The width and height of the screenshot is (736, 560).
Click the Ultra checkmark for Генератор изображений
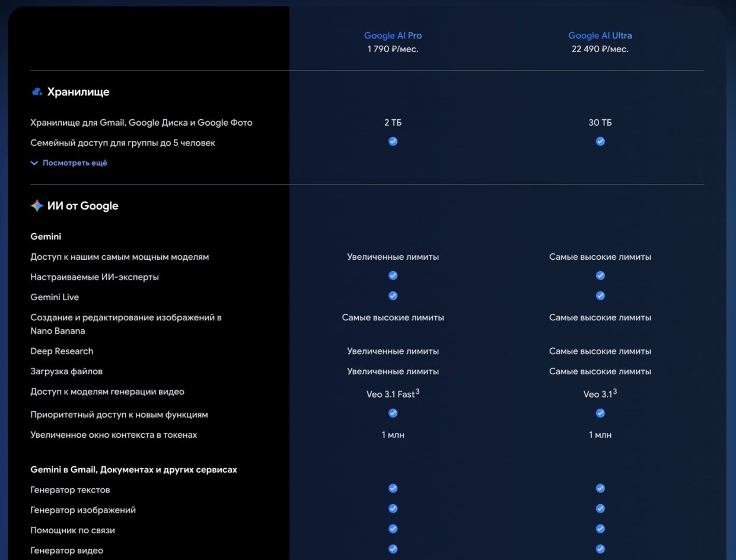600,508
